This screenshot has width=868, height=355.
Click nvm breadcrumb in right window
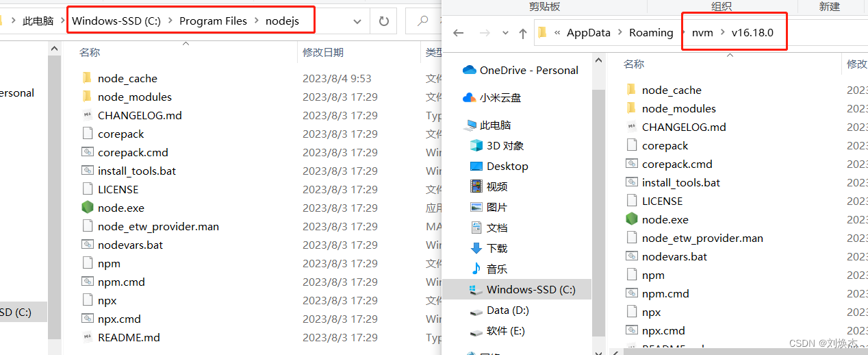pos(702,33)
